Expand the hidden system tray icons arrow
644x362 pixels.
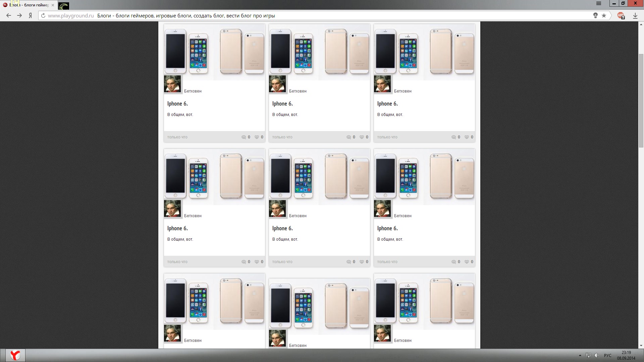[580, 355]
